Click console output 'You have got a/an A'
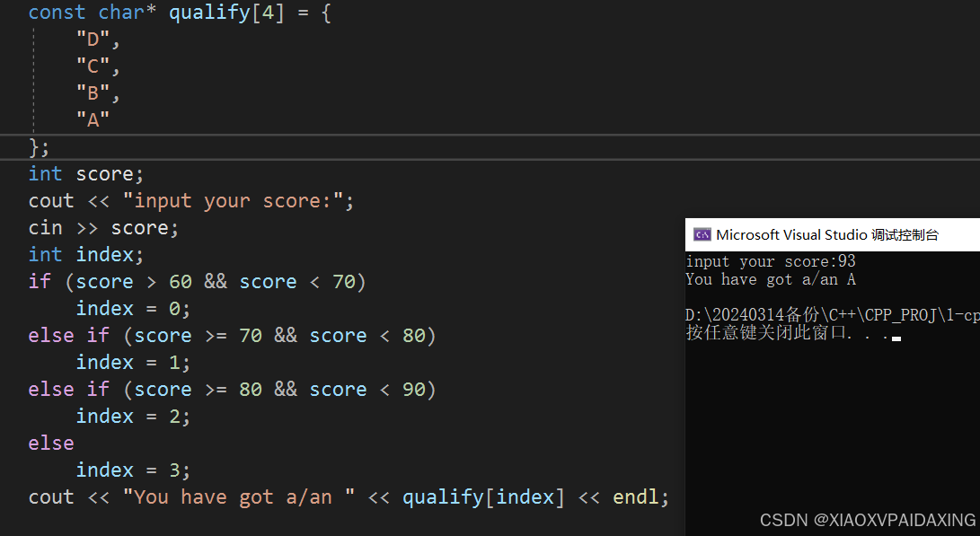 point(771,279)
